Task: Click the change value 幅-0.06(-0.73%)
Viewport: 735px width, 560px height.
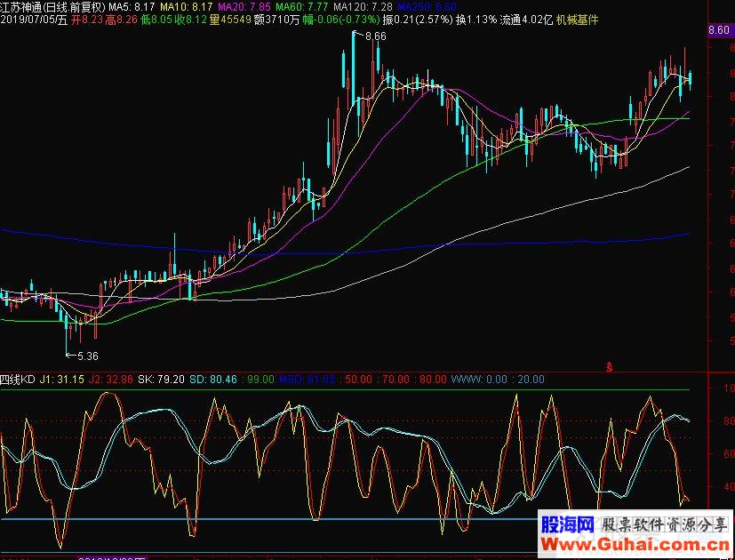Action: 340,20
